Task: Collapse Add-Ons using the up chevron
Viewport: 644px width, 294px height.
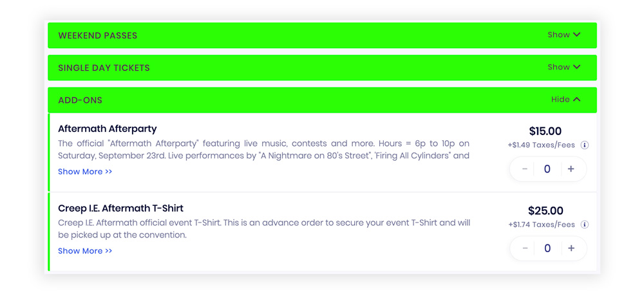Action: [576, 99]
